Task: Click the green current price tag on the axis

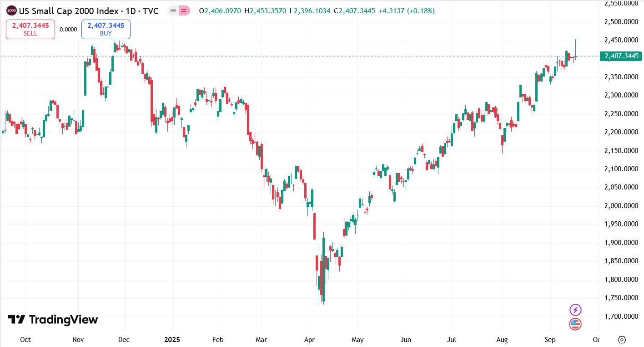Action: tap(620, 56)
